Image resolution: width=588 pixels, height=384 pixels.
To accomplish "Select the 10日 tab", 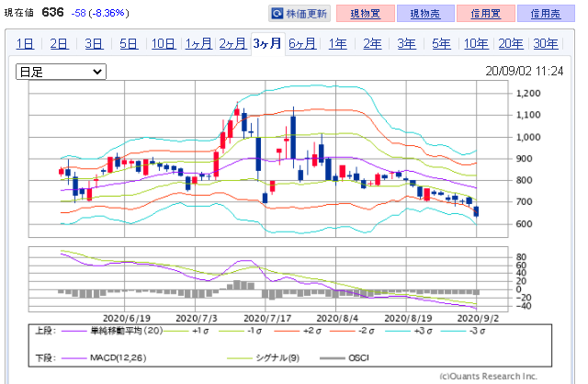I will (x=164, y=44).
